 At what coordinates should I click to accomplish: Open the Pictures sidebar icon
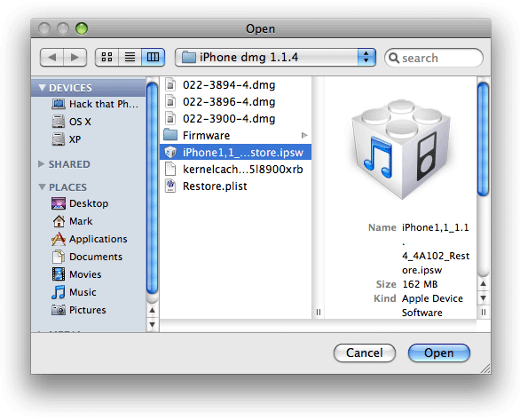click(x=59, y=310)
